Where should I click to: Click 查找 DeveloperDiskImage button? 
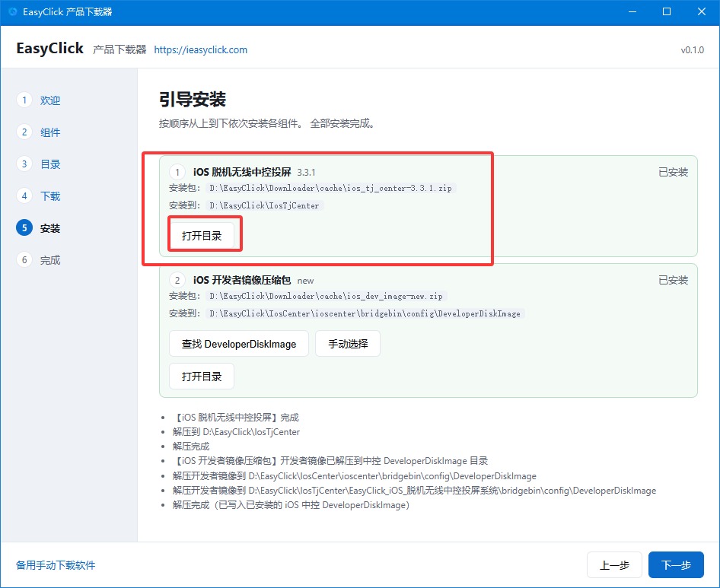[x=239, y=344]
